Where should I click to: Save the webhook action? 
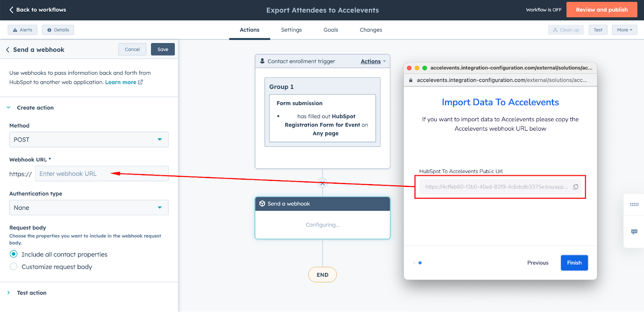[x=163, y=49]
